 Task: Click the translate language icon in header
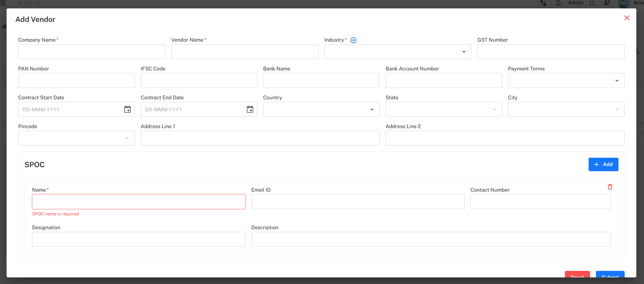point(543,3)
